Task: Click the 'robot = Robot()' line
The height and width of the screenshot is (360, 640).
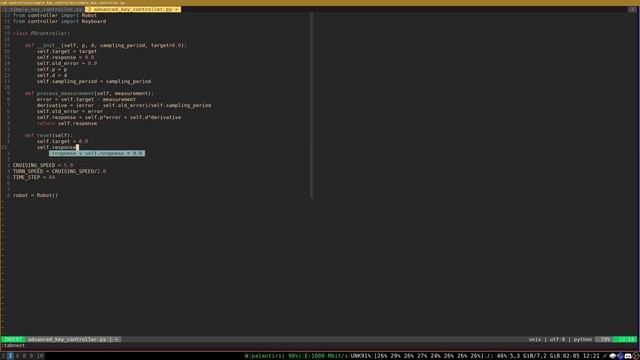Action: [35, 196]
